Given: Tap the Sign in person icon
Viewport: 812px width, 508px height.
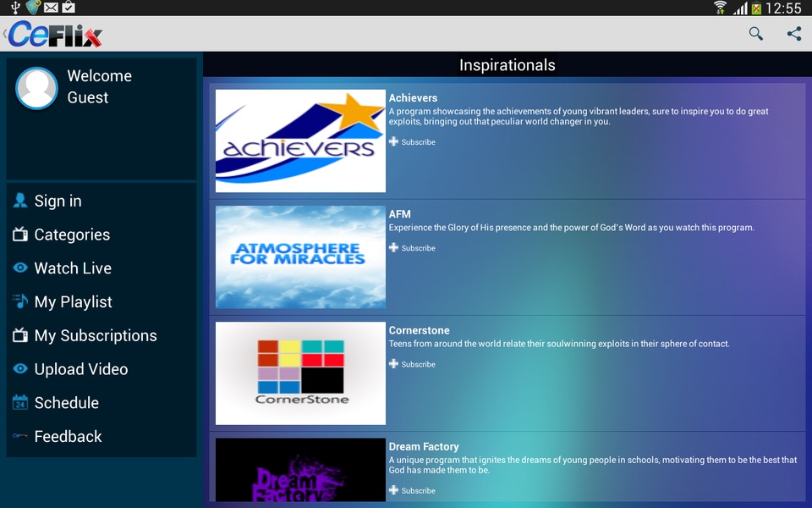Looking at the screenshot, I should 20,201.
